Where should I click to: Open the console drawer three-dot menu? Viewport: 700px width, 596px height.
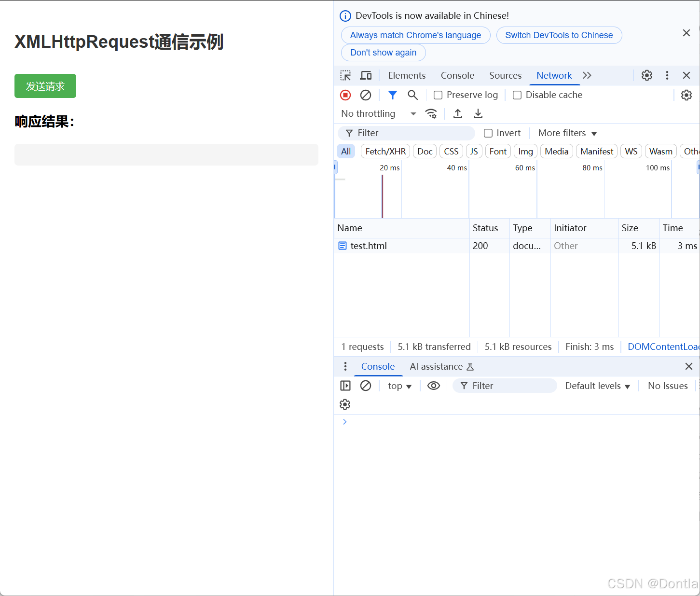[x=345, y=366]
